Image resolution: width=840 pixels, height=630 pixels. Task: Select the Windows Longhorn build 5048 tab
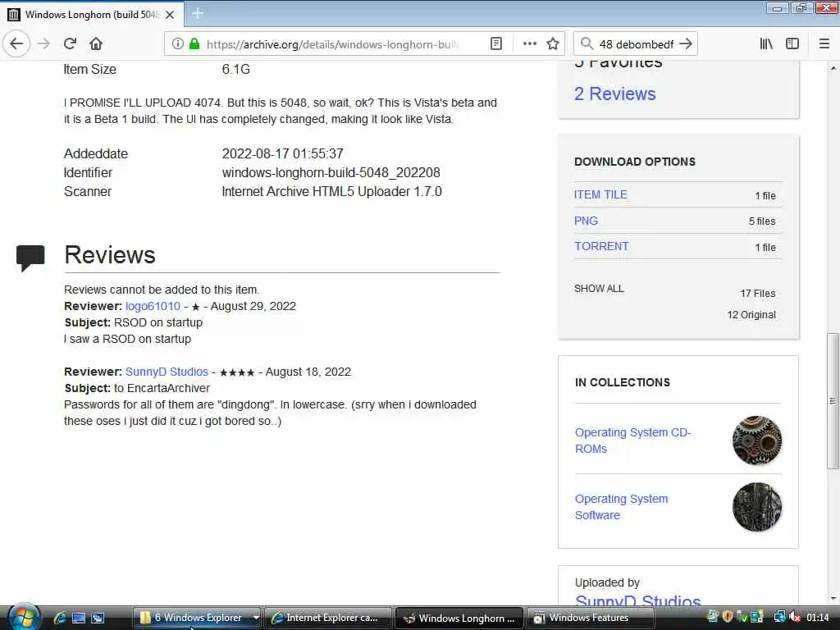point(92,15)
